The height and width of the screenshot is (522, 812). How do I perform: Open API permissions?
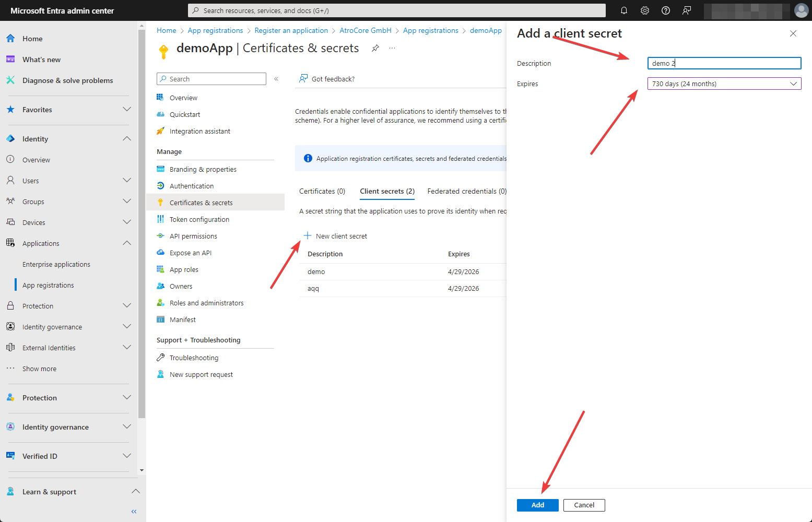(x=193, y=235)
